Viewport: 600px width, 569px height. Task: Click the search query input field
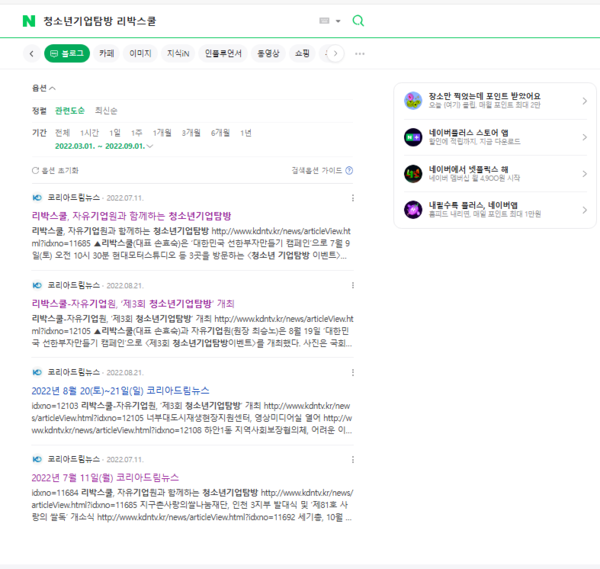click(176, 21)
